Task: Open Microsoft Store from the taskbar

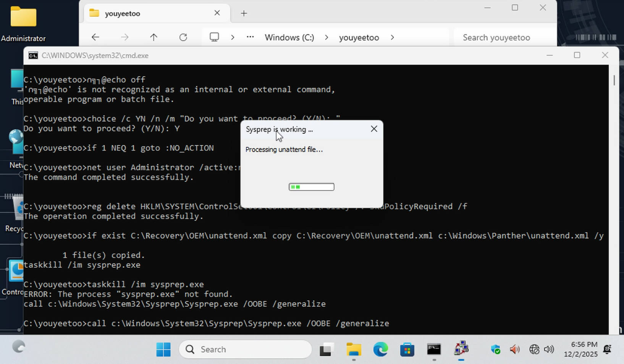Action: (407, 350)
